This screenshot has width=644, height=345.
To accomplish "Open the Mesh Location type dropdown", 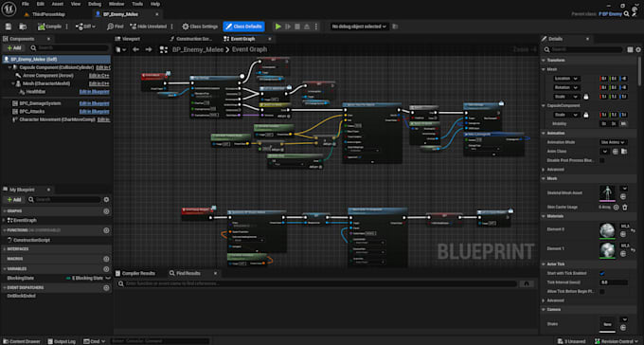I will coord(566,78).
